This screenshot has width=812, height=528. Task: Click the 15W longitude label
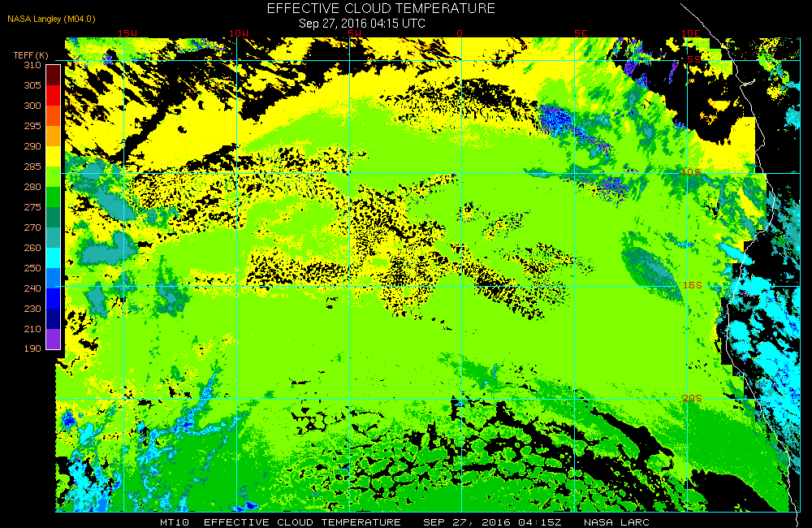(127, 33)
